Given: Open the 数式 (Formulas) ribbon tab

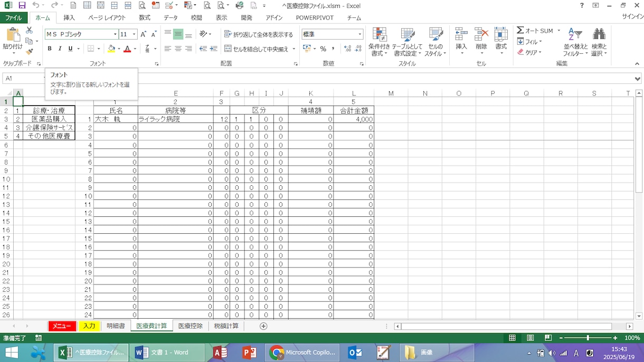Looking at the screenshot, I should point(145,17).
